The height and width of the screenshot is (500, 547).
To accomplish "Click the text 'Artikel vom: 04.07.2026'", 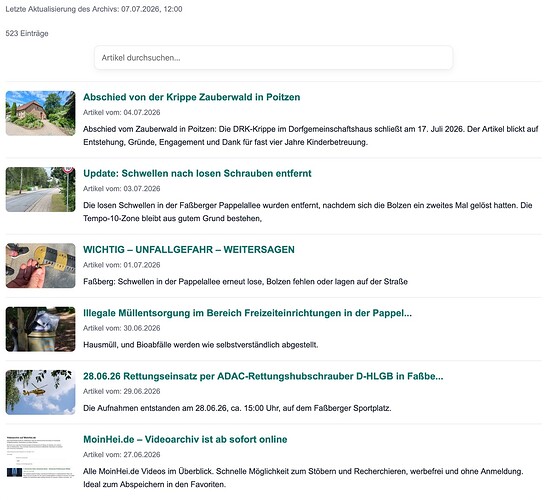I will pyautogui.click(x=122, y=112).
